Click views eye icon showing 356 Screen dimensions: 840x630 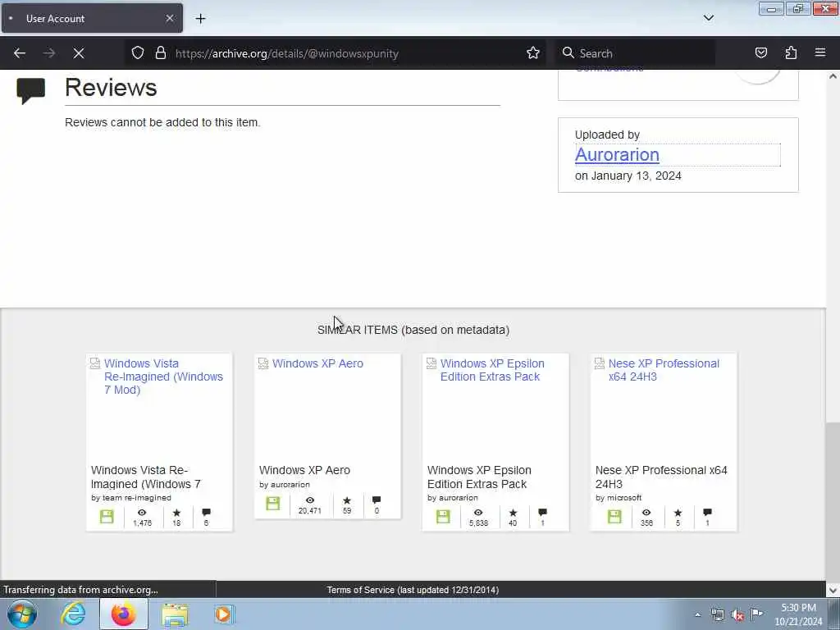tap(646, 513)
